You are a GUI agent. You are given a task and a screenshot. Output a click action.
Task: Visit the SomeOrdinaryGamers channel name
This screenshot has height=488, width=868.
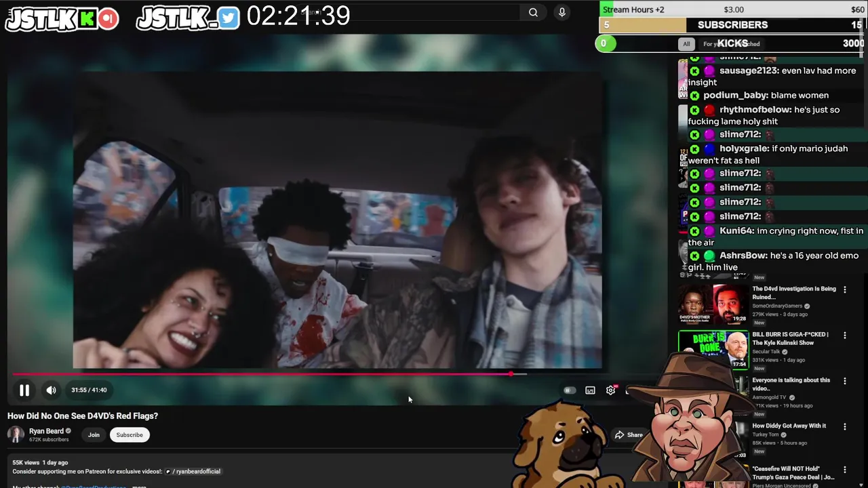click(x=777, y=306)
